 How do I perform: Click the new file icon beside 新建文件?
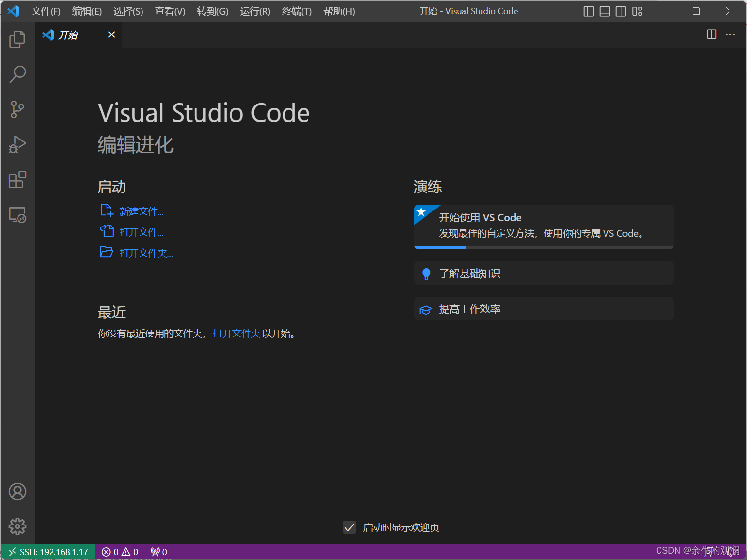(107, 210)
